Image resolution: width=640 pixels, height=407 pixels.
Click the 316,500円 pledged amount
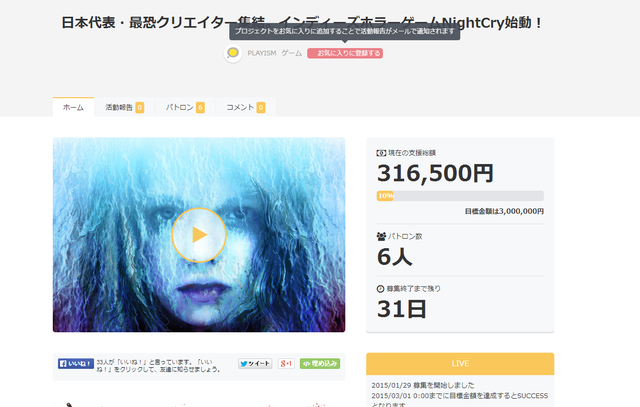coord(436,173)
